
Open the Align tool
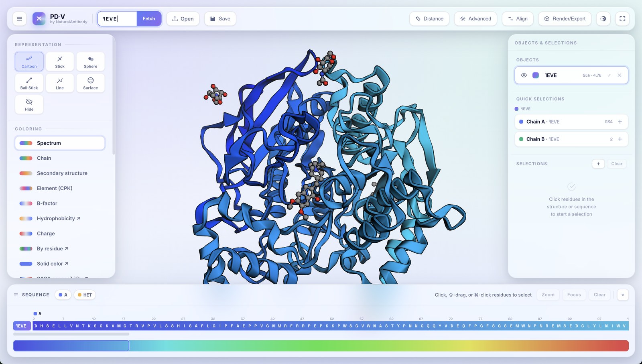518,18
